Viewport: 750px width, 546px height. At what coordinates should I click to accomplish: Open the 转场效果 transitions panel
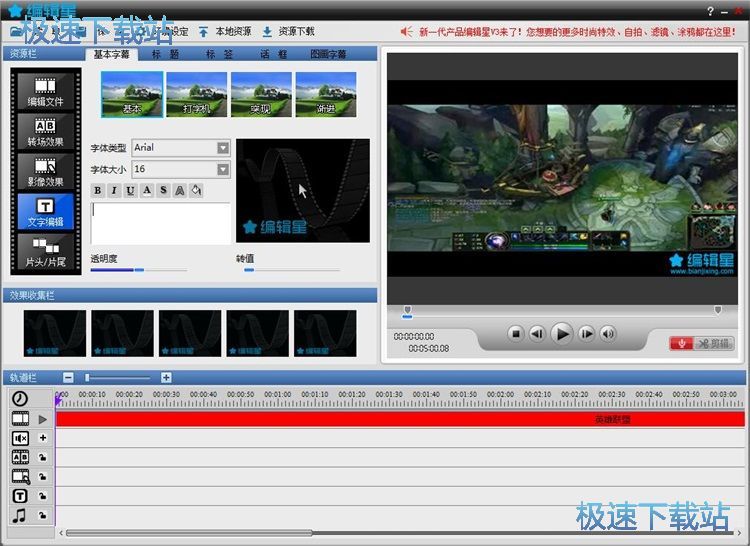click(45, 131)
